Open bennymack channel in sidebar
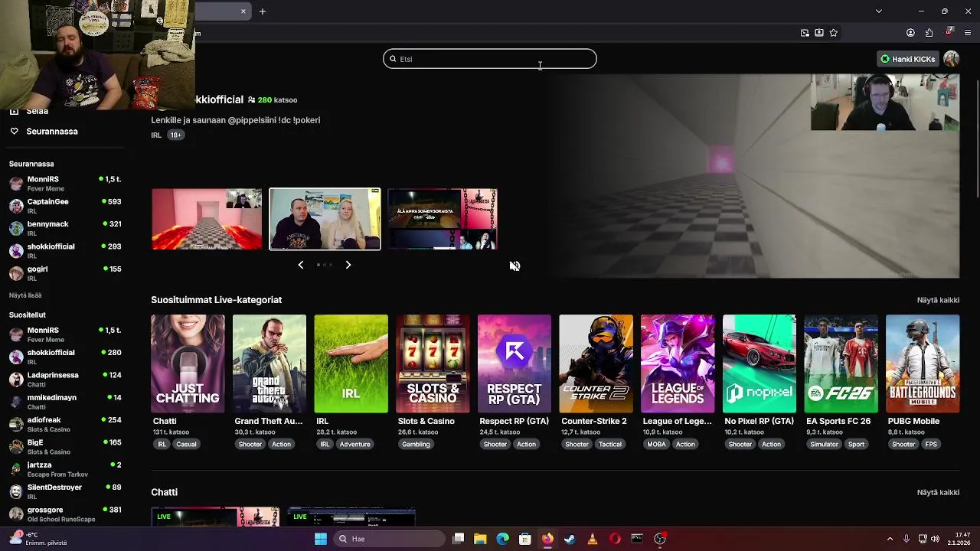 [65, 228]
